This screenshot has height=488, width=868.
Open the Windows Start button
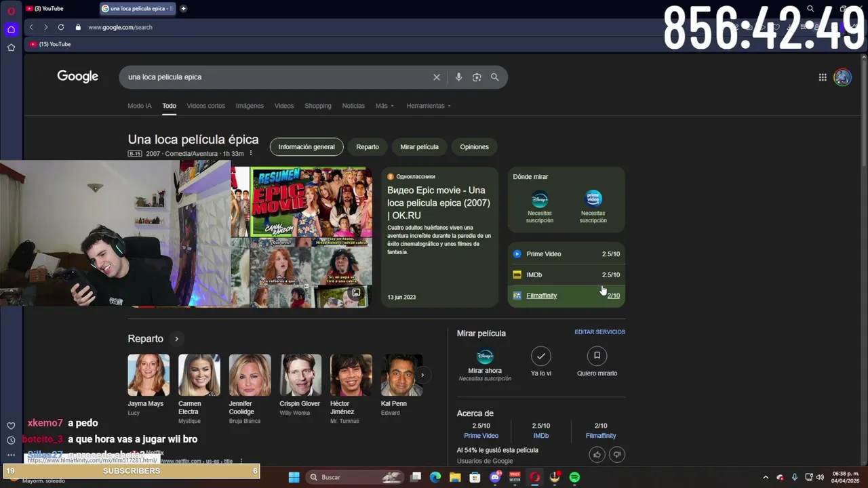(x=294, y=477)
